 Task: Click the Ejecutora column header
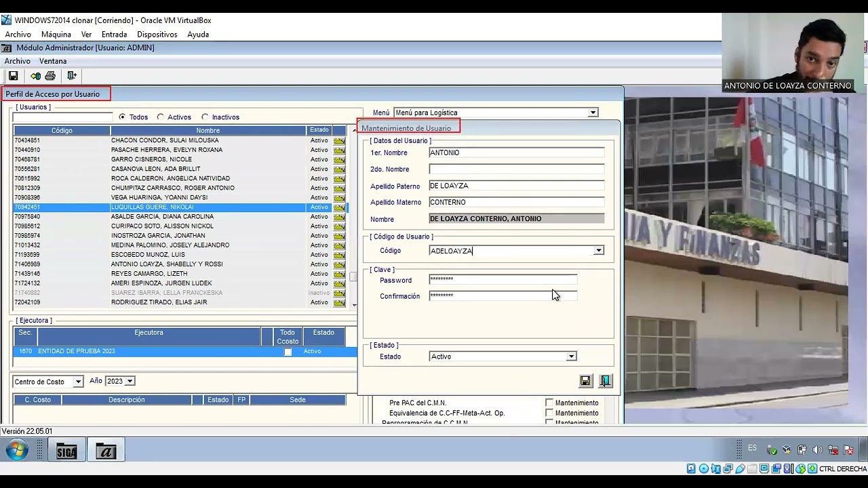point(149,337)
